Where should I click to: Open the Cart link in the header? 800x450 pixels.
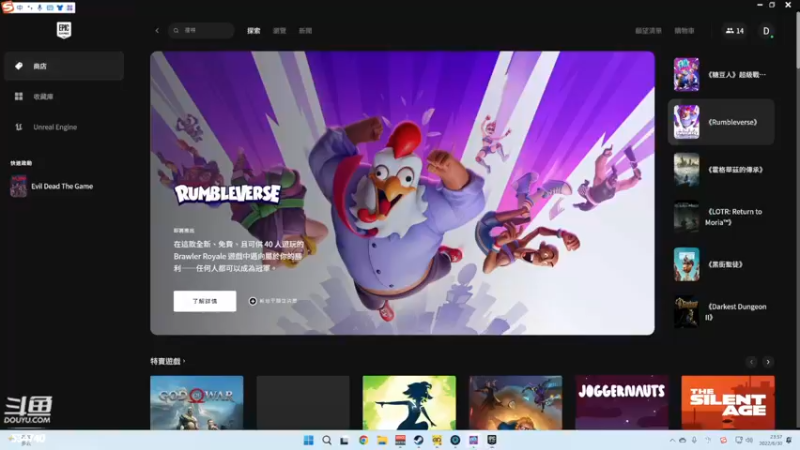point(684,31)
